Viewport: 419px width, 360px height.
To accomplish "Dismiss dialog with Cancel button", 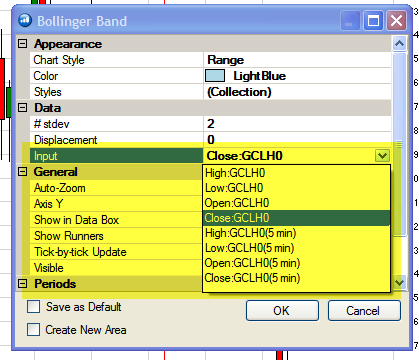I will click(x=364, y=311).
